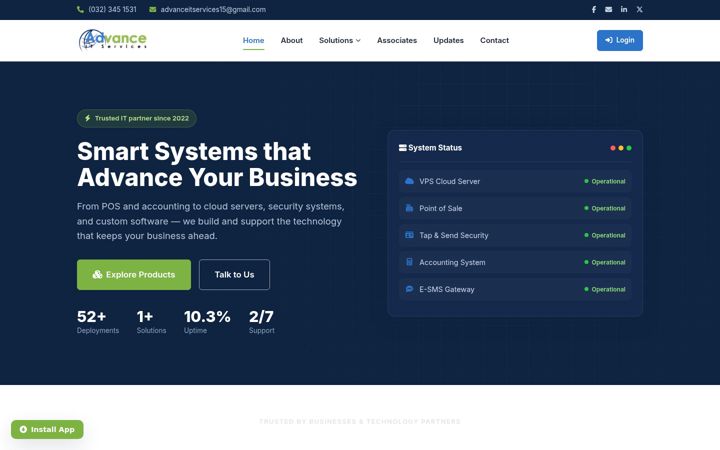Click the 2/7 Support stat
This screenshot has height=450, width=720.
tap(262, 321)
